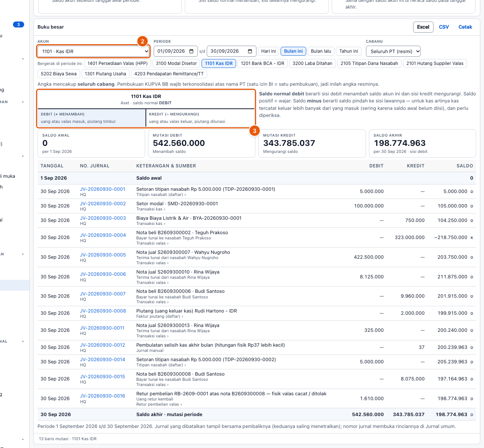Open journal JV-20260930-0004
484x448 pixels.
pyautogui.click(x=103, y=235)
